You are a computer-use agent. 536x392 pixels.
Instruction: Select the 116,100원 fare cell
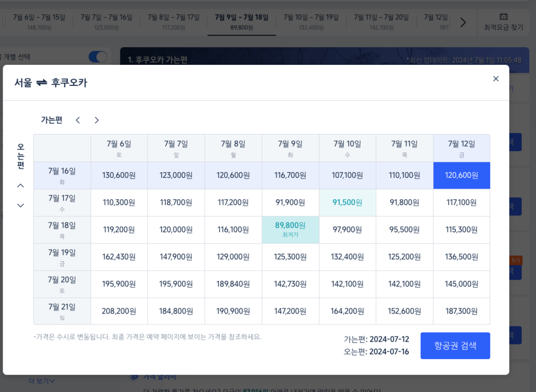pyautogui.click(x=233, y=230)
